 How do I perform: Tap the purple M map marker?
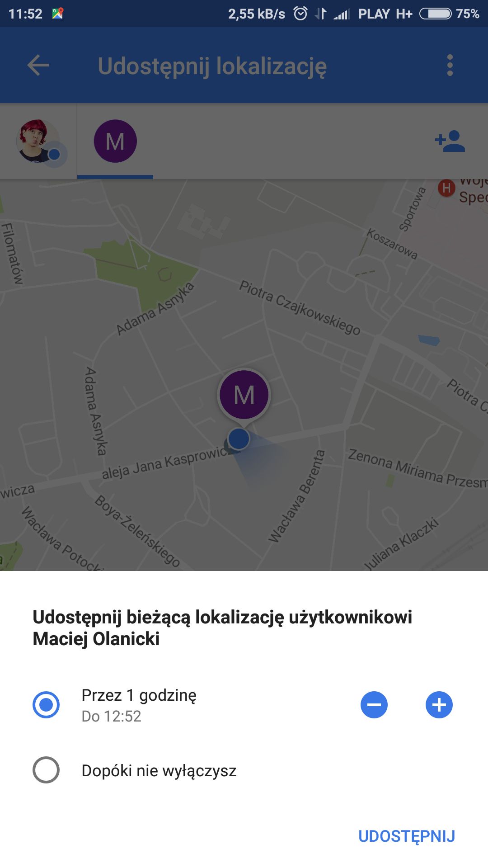[244, 395]
